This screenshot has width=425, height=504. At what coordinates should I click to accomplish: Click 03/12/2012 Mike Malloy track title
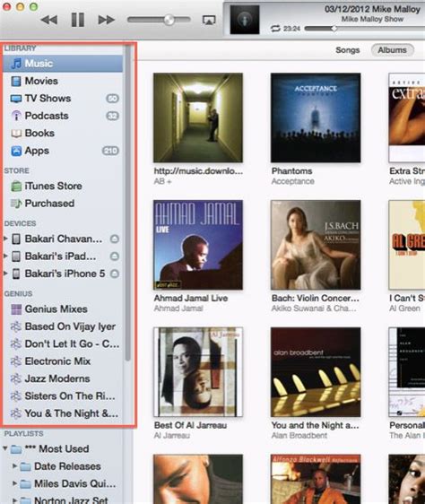[x=372, y=9]
